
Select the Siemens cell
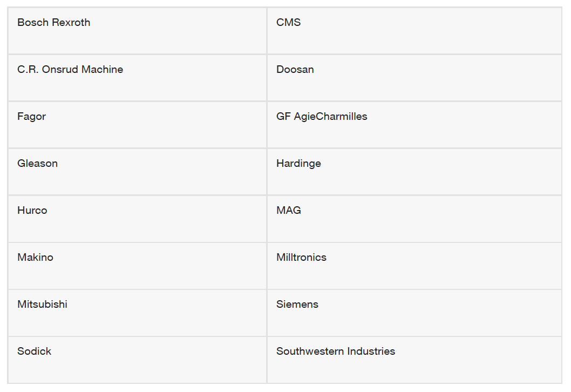[x=414, y=313]
